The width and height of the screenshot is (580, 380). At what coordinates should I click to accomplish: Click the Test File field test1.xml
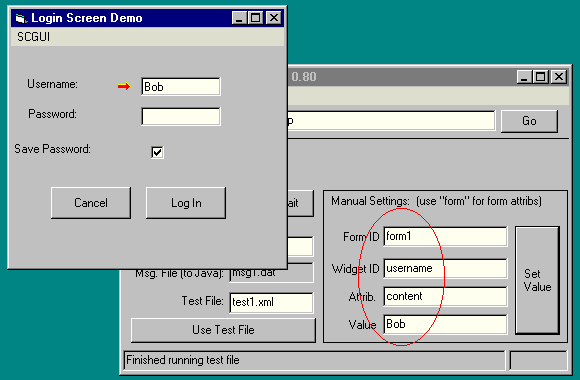coord(271,302)
